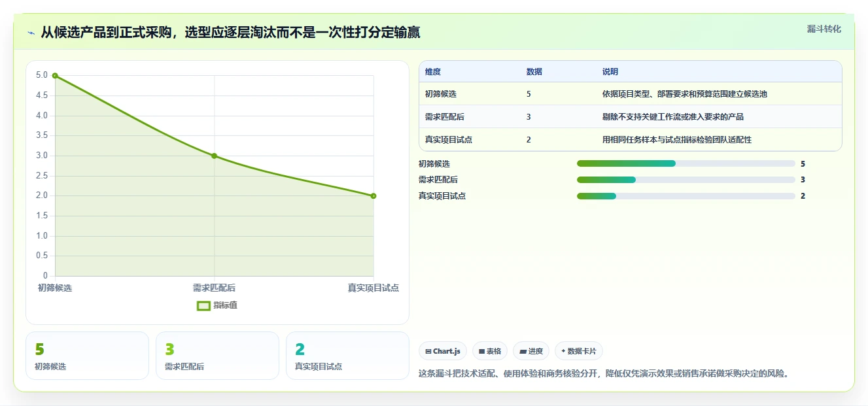868x406 pixels.
Task: Click the 真实项目试点 x-axis label
Action: click(x=373, y=288)
